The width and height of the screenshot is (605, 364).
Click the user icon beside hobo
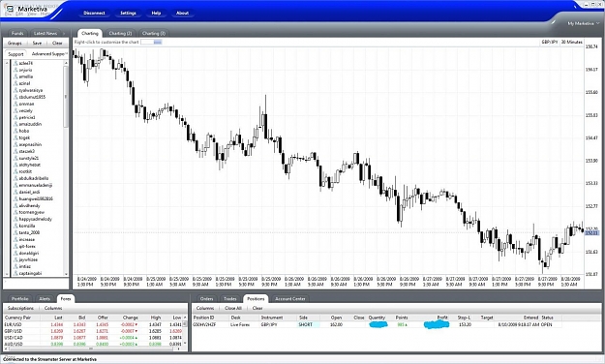coord(15,131)
